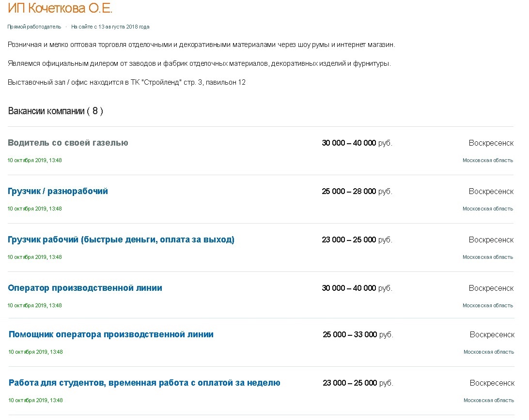Click Прямой работодатель label
This screenshot has width=529, height=420.
click(x=34, y=27)
